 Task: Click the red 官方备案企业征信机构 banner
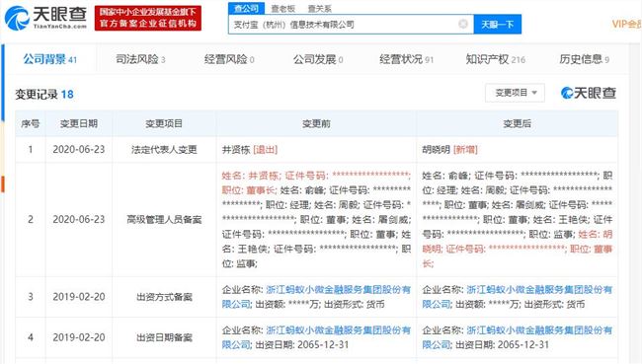click(148, 18)
